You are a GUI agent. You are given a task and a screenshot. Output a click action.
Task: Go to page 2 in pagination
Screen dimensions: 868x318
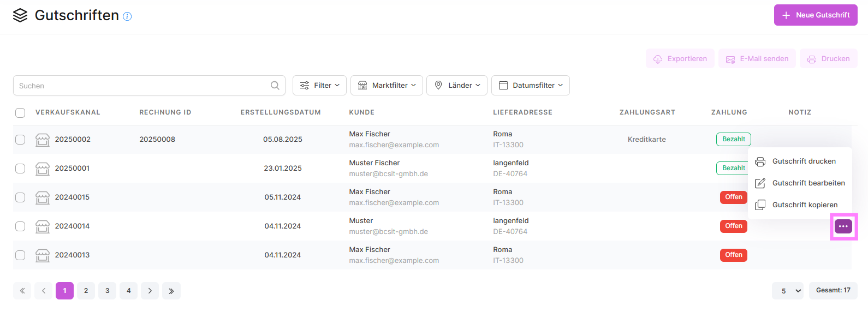(x=86, y=291)
